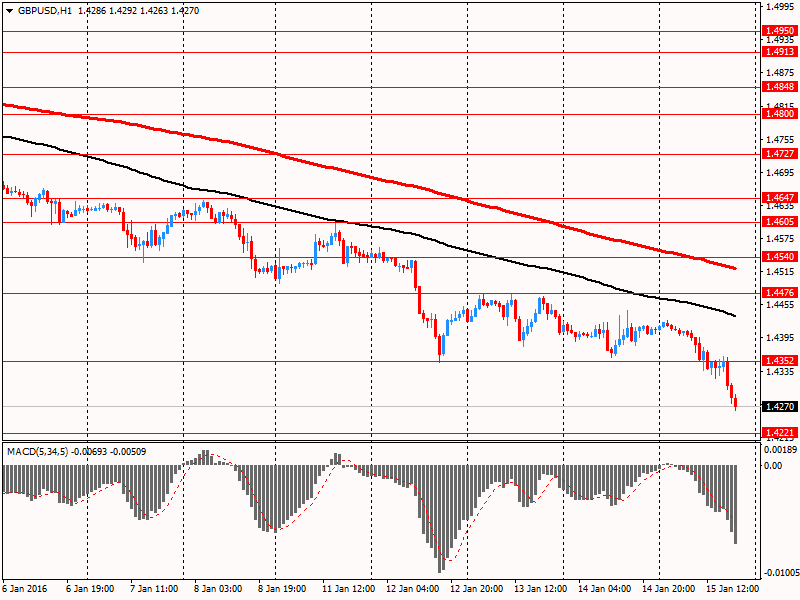Select the GBPUSD,H1 chart title text
The width and height of the screenshot is (800, 600).
point(45,11)
